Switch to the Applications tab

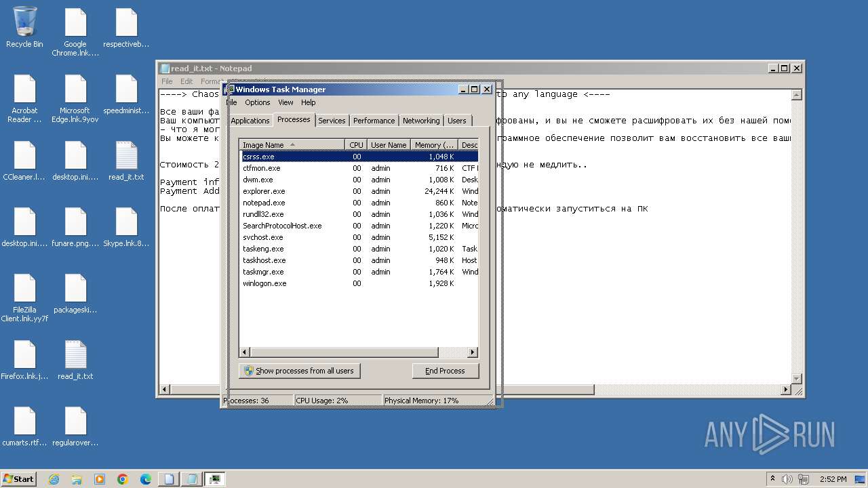pyautogui.click(x=250, y=121)
